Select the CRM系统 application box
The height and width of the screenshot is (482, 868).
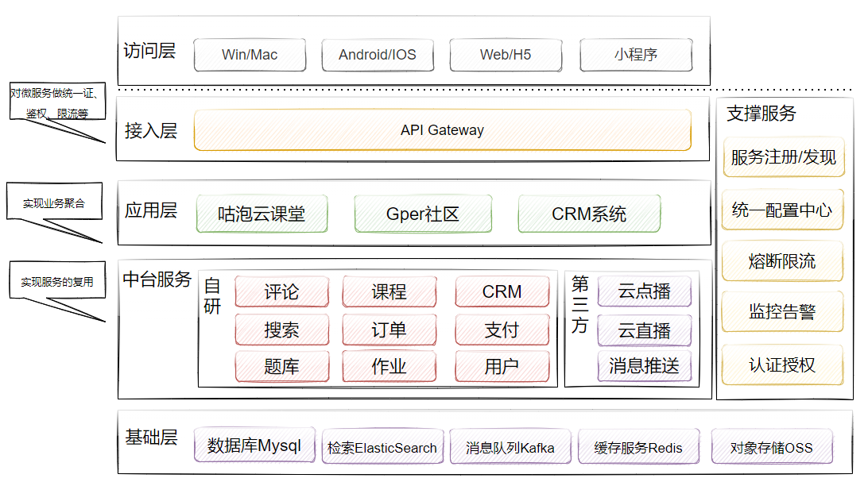pyautogui.click(x=588, y=214)
